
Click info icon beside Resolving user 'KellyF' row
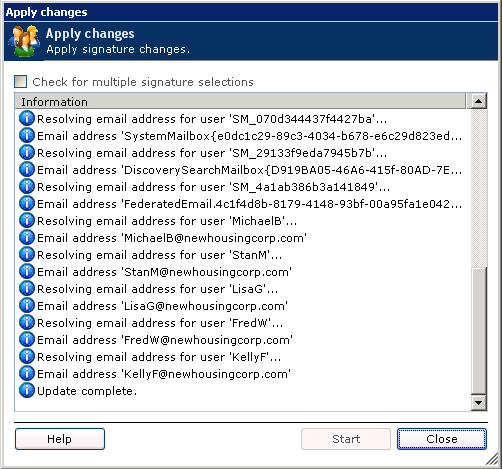point(27,356)
